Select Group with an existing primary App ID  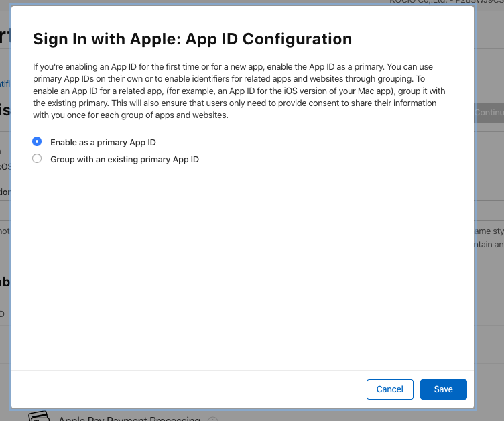(x=37, y=159)
